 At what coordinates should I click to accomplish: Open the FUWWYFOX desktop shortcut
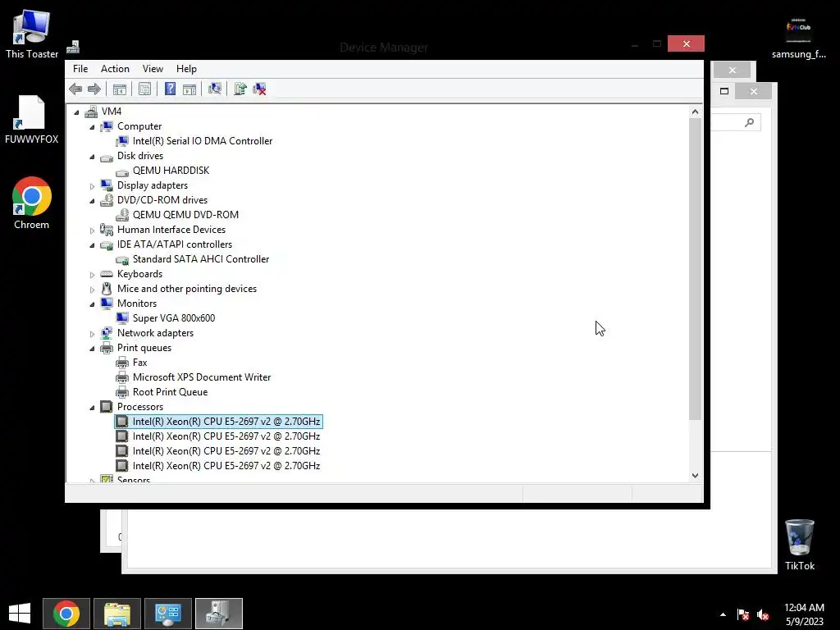32,120
